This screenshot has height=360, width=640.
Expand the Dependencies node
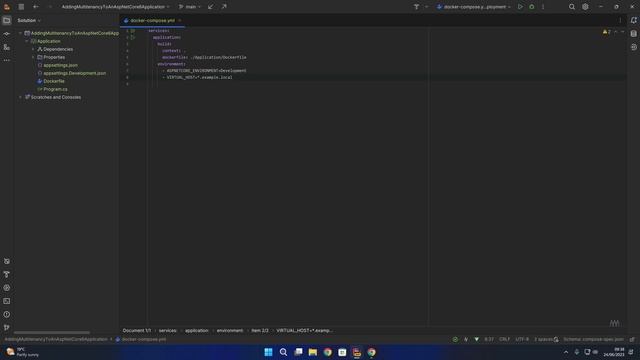click(x=33, y=49)
